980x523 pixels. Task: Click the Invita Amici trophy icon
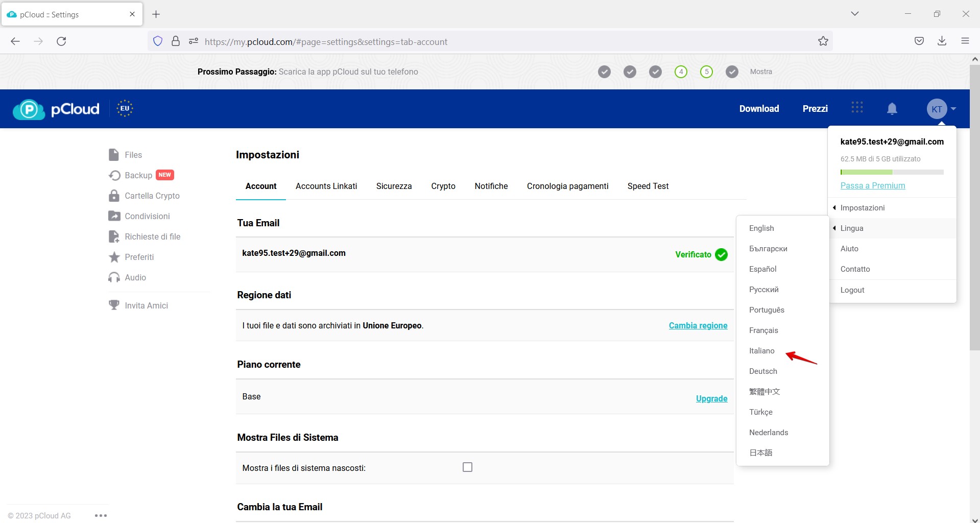(x=114, y=305)
